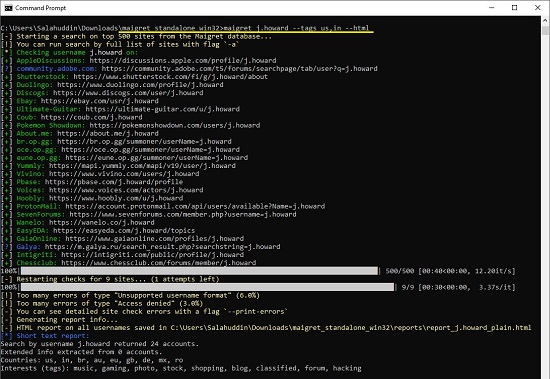Screen dimensions: 550x379
Task: Click the Short text report line
Action: click(x=45, y=335)
